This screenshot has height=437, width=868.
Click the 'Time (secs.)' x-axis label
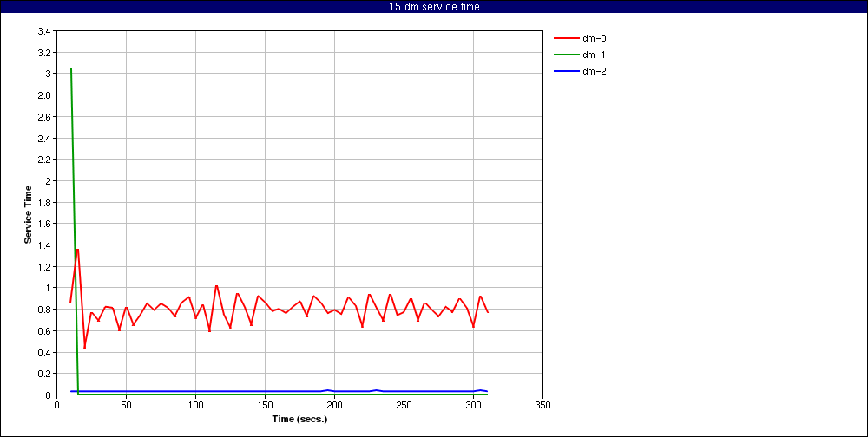pyautogui.click(x=299, y=420)
